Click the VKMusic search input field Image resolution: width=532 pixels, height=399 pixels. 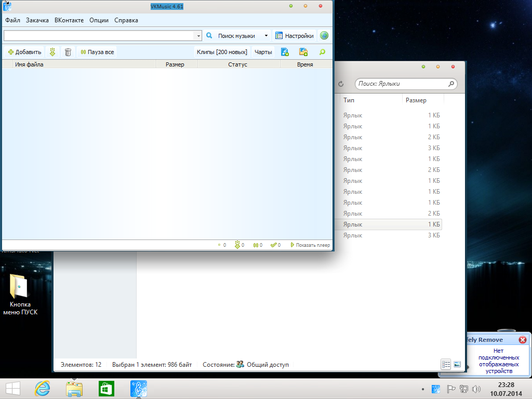[x=99, y=36]
